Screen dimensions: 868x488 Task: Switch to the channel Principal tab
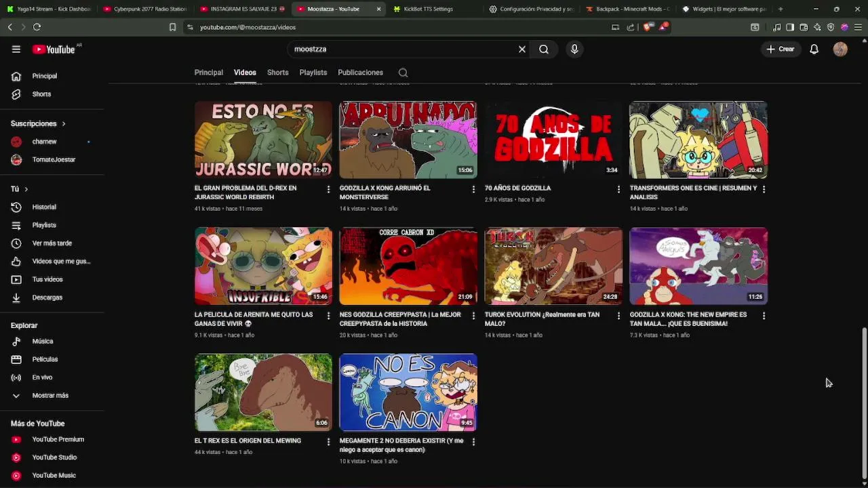pos(209,73)
